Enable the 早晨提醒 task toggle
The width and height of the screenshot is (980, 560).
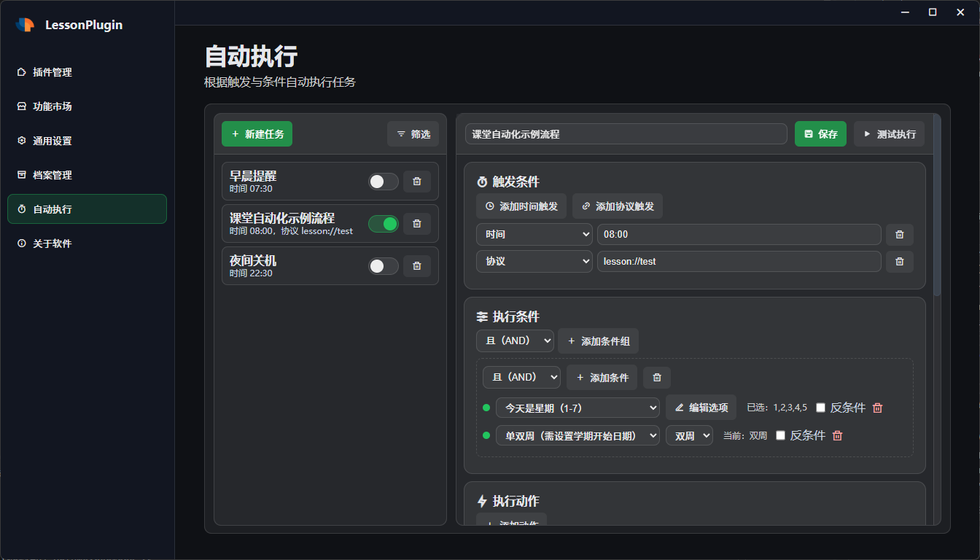click(x=383, y=182)
